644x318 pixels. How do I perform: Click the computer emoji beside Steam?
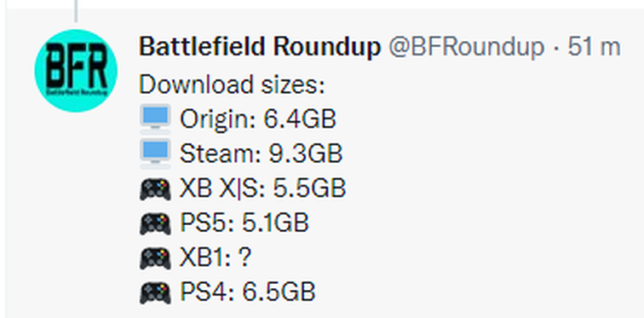[x=155, y=153]
